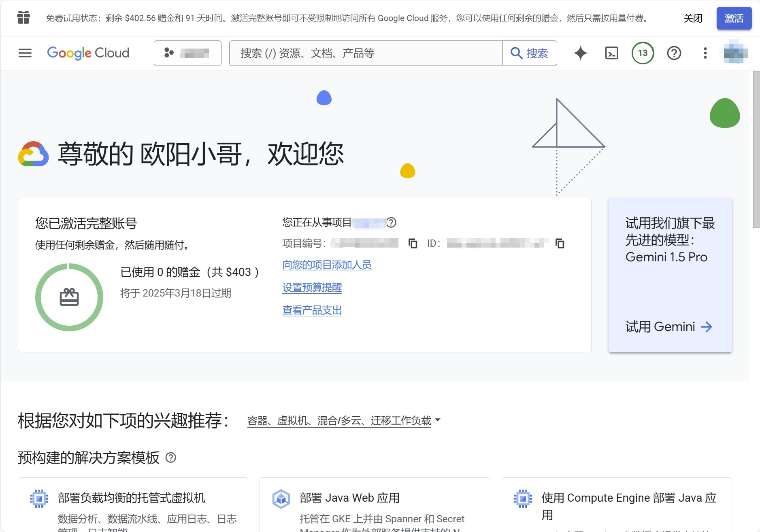The image size is (760, 532).
Task: Focus the resource search input field
Action: [x=366, y=53]
